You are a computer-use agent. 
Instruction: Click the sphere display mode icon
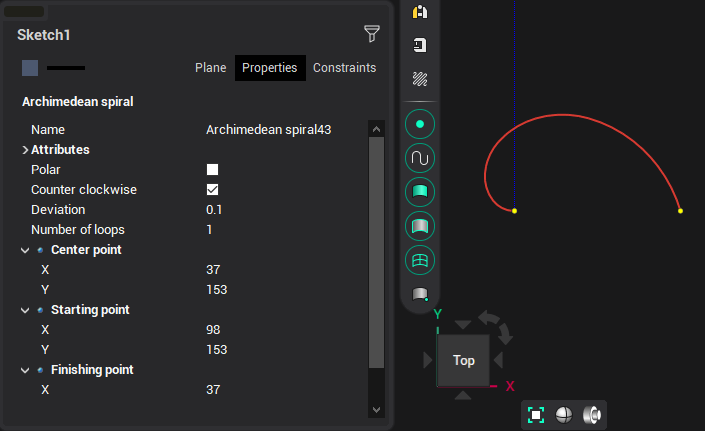click(x=564, y=415)
